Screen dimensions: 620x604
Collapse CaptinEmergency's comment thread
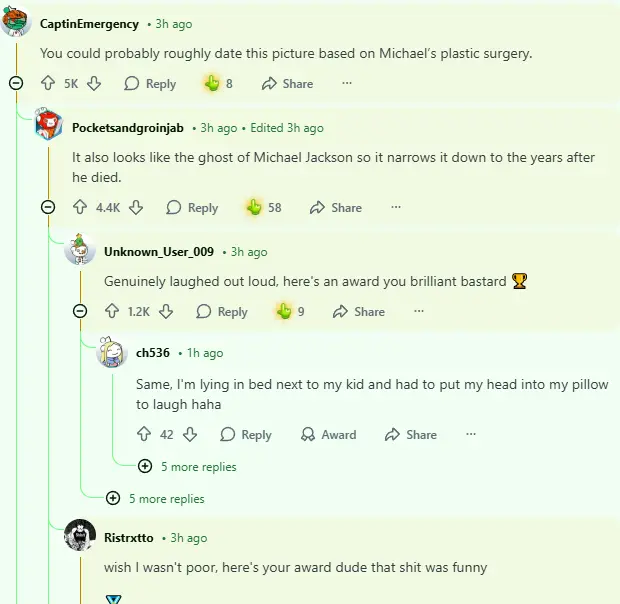click(16, 83)
